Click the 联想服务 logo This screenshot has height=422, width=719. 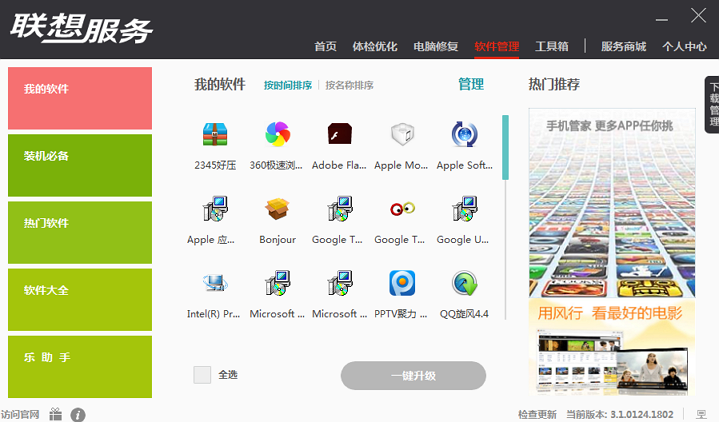pos(81,28)
